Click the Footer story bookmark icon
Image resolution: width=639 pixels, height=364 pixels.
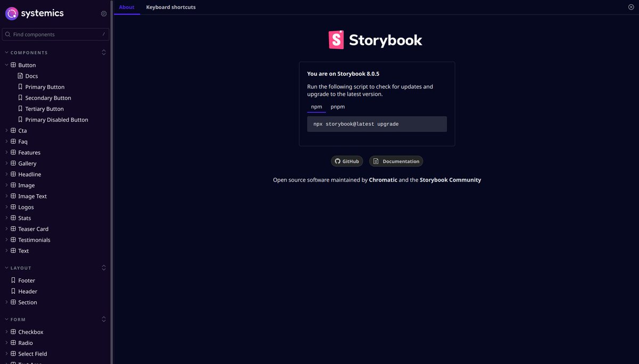(13, 280)
